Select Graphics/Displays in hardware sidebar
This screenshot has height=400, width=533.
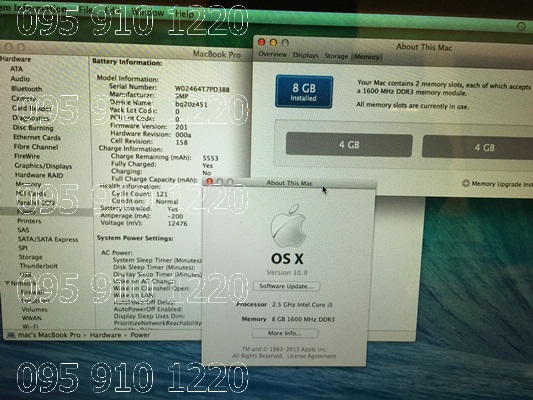tap(43, 166)
